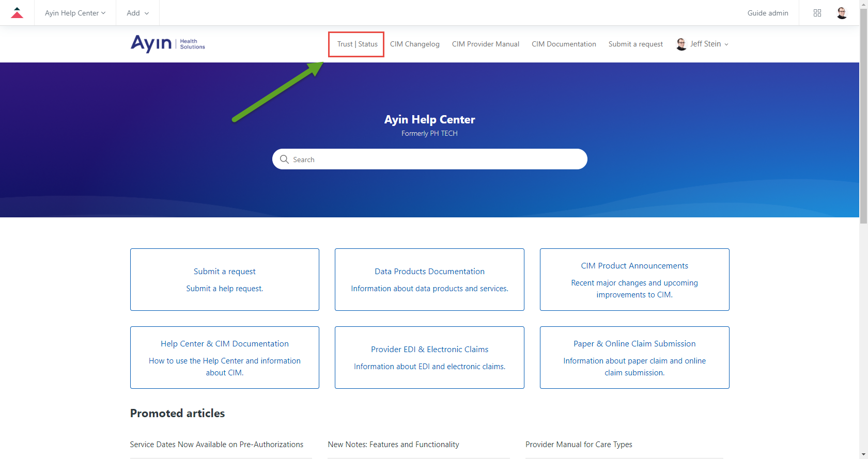Image resolution: width=868 pixels, height=459 pixels.
Task: Open Service Dates Now Available on Pre-Authorizations article
Action: (x=216, y=445)
